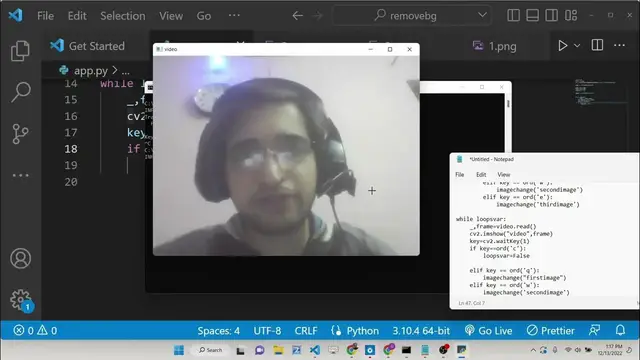Open VS Code from the taskbar
Viewport: 640px width, 360px height.
tap(315, 350)
